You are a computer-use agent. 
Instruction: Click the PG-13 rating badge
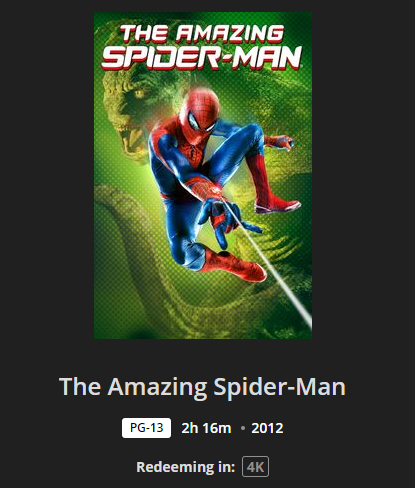point(146,428)
